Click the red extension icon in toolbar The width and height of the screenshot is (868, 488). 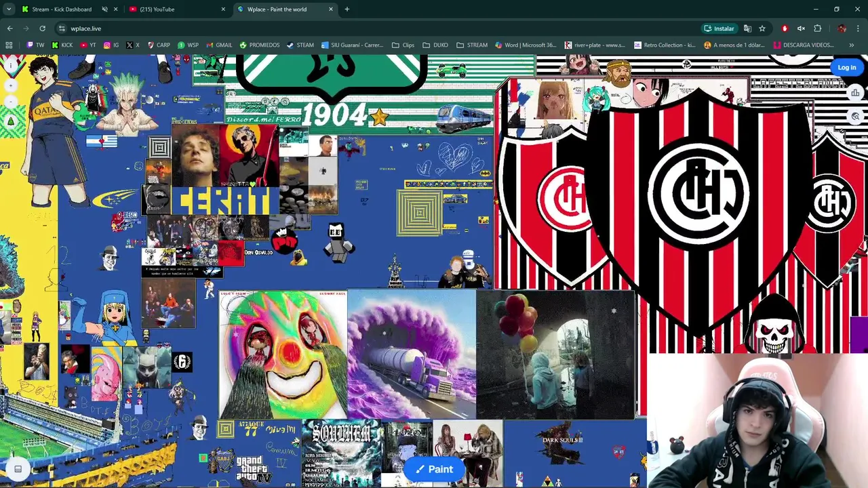pos(785,28)
